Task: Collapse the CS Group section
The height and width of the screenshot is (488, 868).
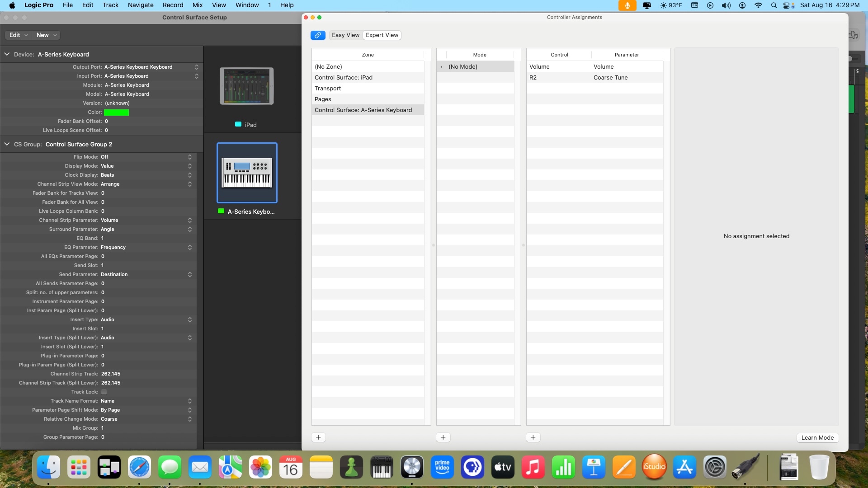Action: click(7, 145)
